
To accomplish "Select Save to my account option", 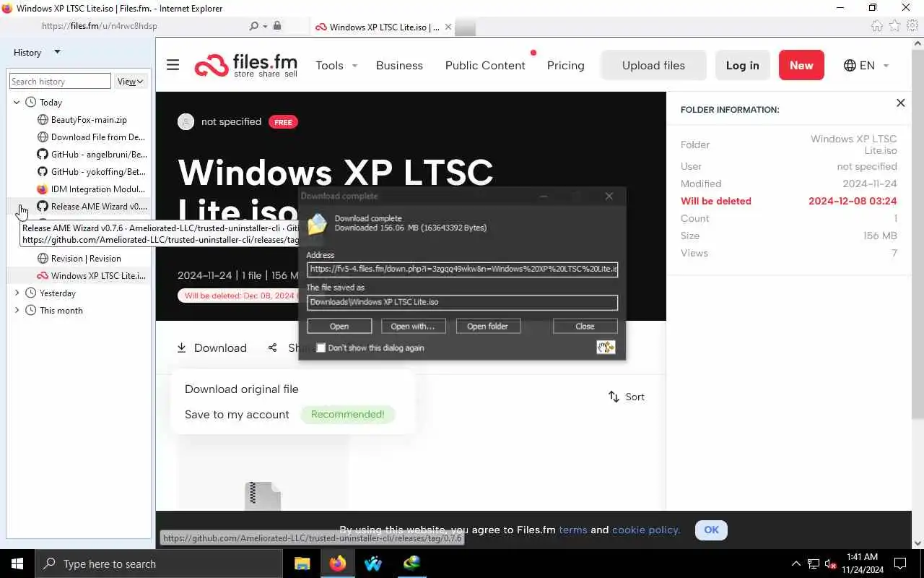I will (x=237, y=414).
